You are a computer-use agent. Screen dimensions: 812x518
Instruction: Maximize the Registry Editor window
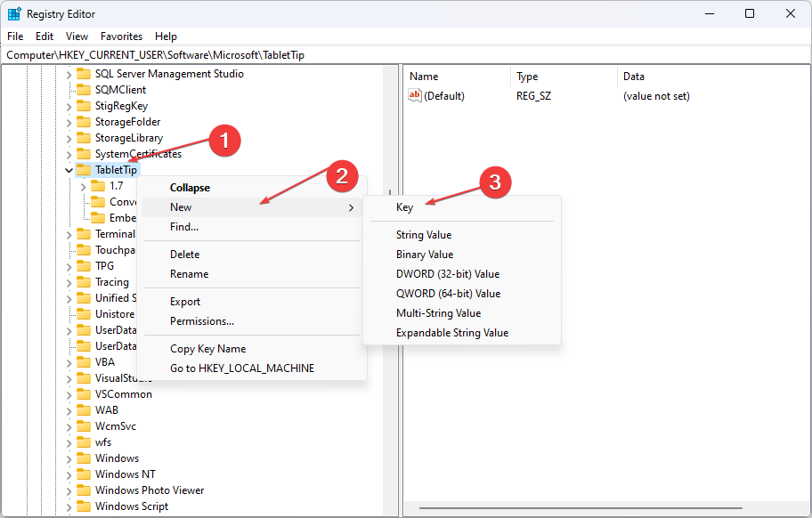point(750,13)
